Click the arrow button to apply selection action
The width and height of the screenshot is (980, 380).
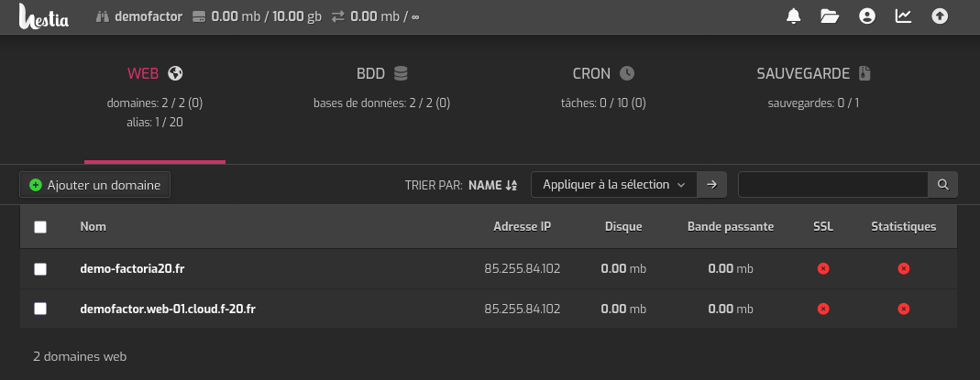pos(712,185)
